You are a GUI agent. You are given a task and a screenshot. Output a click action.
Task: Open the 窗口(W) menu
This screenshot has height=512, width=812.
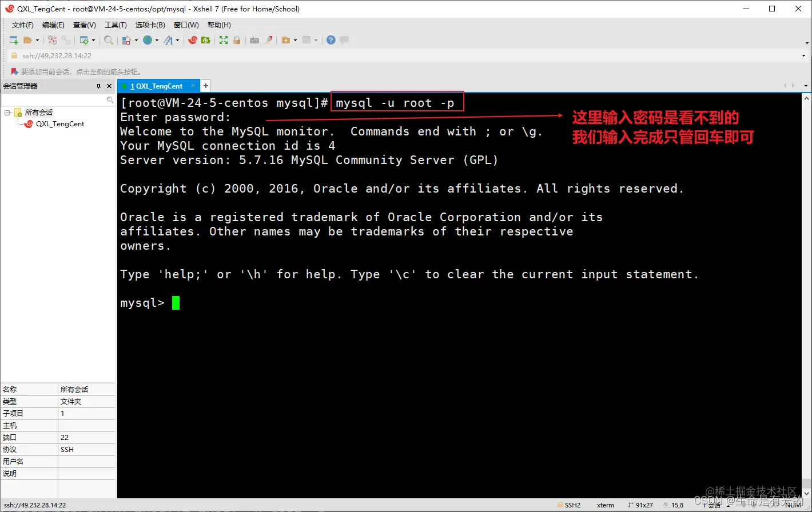pos(186,25)
